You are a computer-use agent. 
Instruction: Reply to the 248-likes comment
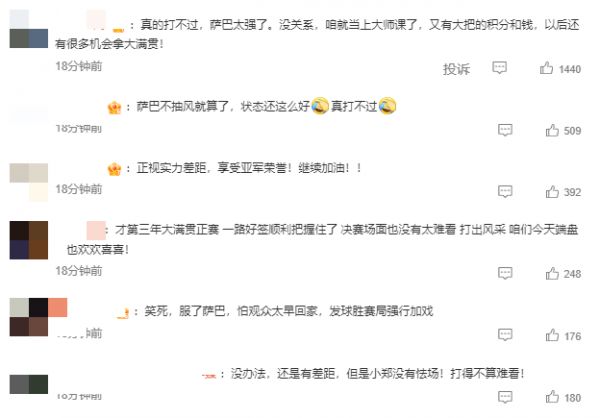pyautogui.click(x=505, y=273)
